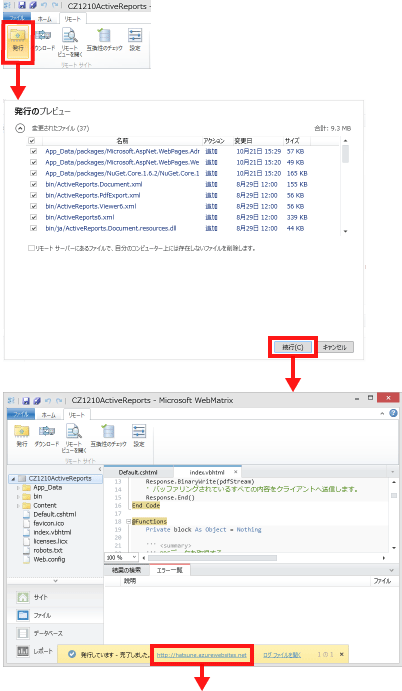Collapse CZ1210ActiveReports root tree node
The image size is (402, 691).
tap(13, 479)
